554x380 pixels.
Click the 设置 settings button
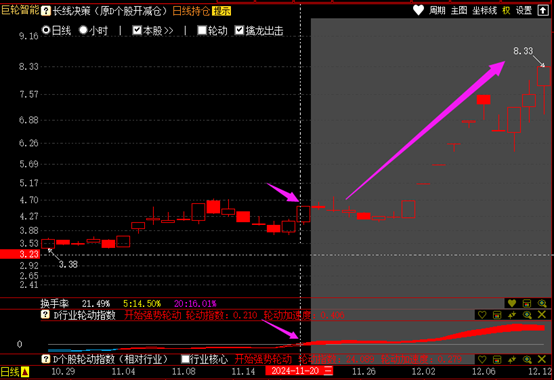click(524, 11)
